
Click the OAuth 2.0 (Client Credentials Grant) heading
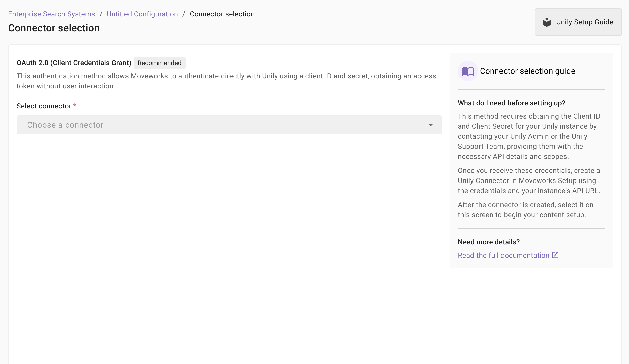click(x=74, y=63)
